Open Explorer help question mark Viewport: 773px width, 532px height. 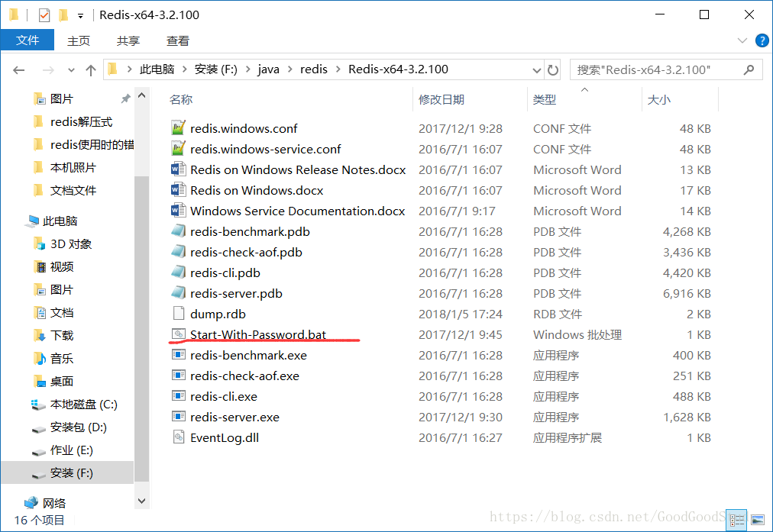[762, 40]
